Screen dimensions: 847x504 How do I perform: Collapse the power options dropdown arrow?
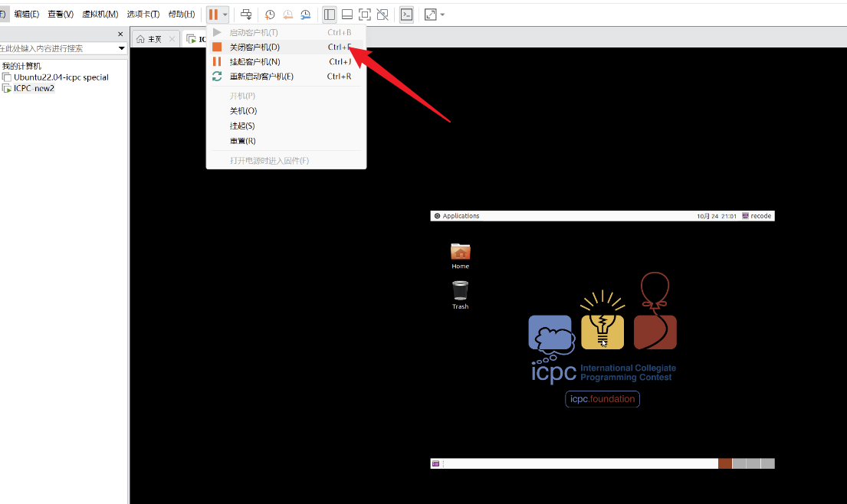pyautogui.click(x=225, y=15)
